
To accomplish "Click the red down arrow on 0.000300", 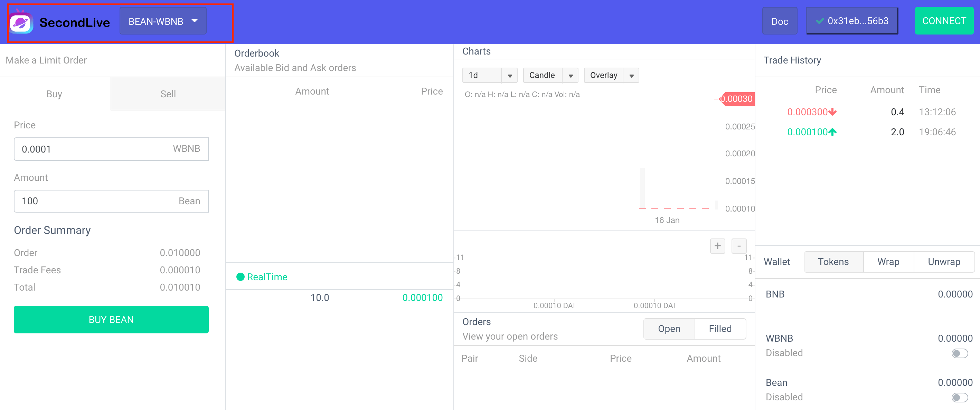I will pyautogui.click(x=833, y=112).
